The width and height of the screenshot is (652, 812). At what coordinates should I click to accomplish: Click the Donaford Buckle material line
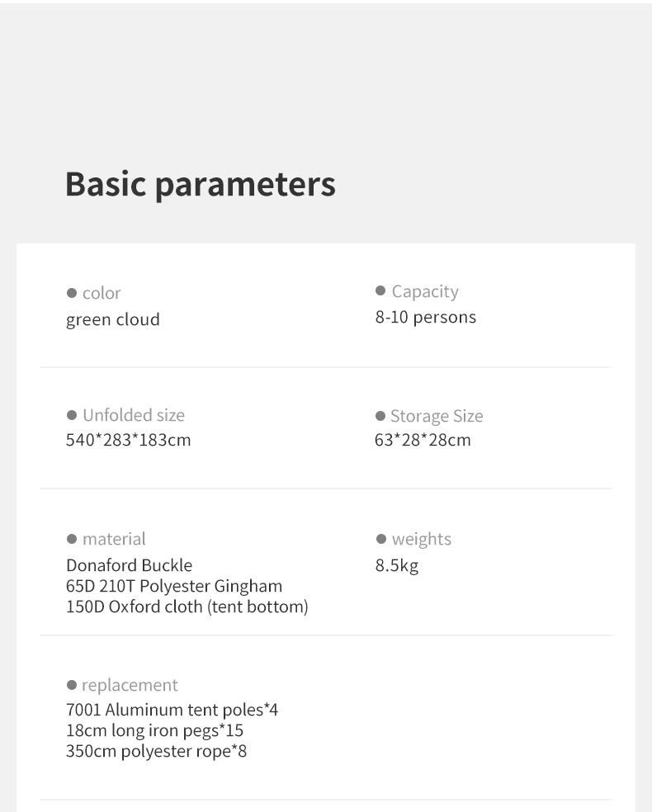coord(129,565)
